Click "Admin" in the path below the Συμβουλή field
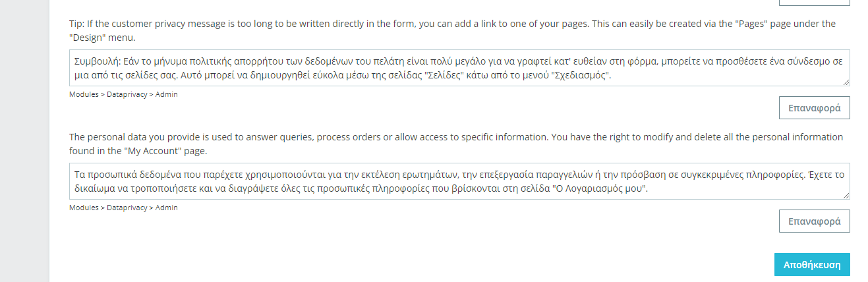 click(x=167, y=95)
